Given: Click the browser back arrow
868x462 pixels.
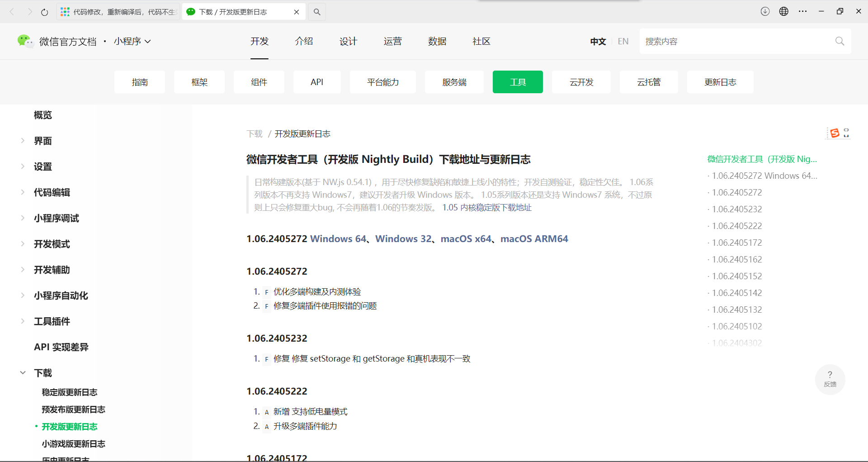Looking at the screenshot, I should (x=12, y=12).
